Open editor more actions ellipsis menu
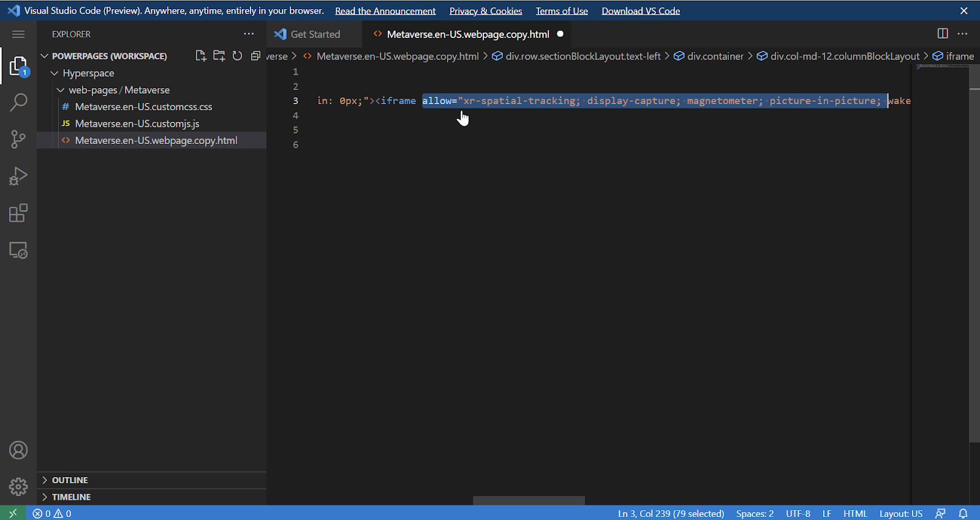 tap(962, 34)
